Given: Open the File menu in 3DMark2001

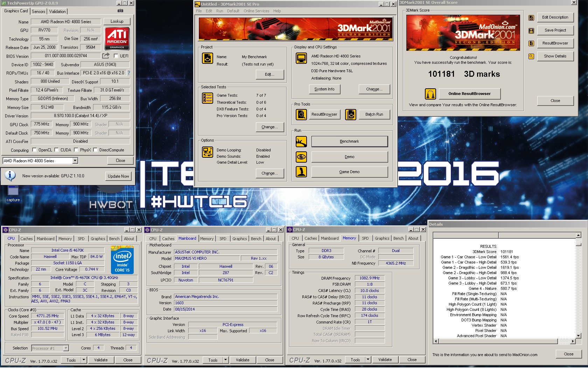Looking at the screenshot, I should point(199,11).
